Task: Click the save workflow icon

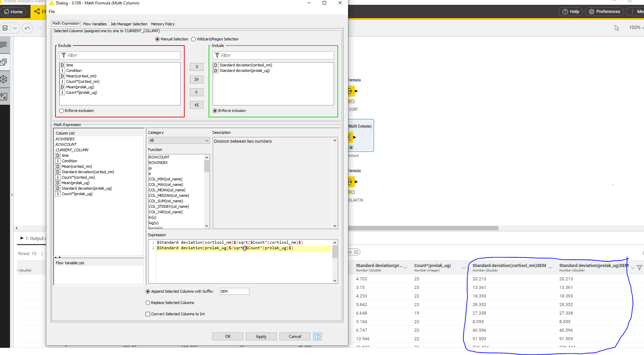Action: (x=5, y=28)
